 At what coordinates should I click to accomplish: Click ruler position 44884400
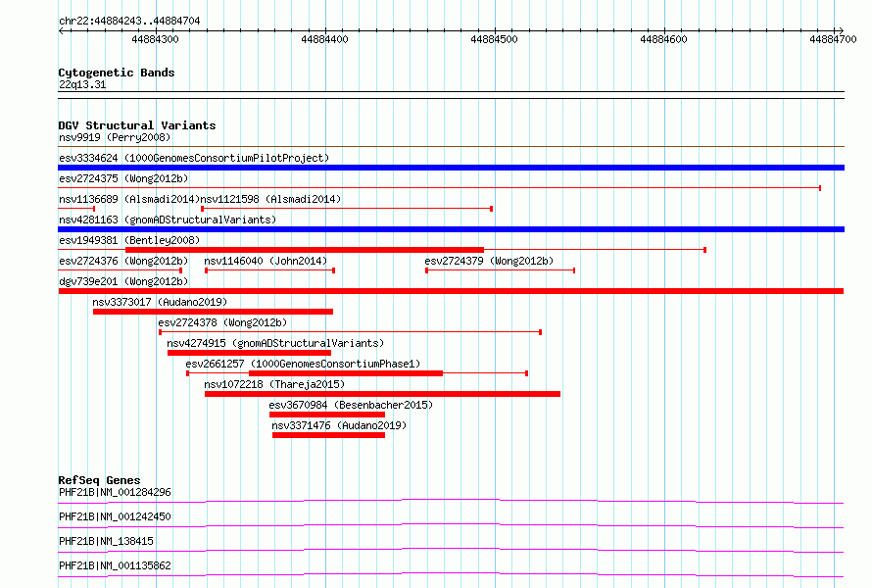point(324,39)
